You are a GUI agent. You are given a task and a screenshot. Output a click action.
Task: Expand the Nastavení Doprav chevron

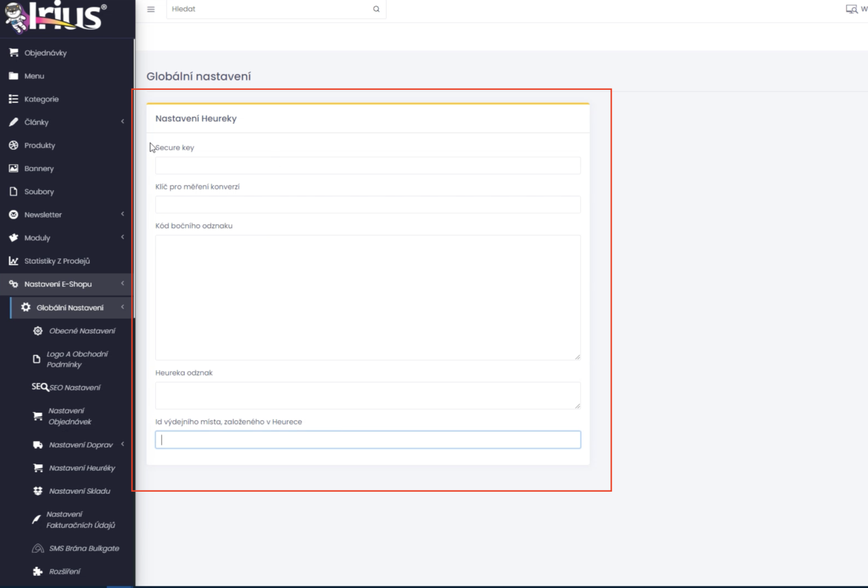click(123, 444)
